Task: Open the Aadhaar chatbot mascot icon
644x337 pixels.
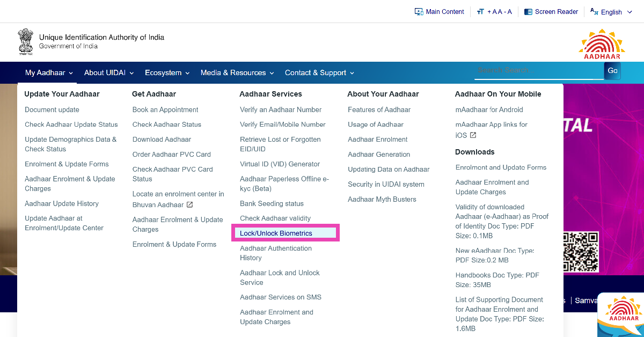Action: point(621,316)
